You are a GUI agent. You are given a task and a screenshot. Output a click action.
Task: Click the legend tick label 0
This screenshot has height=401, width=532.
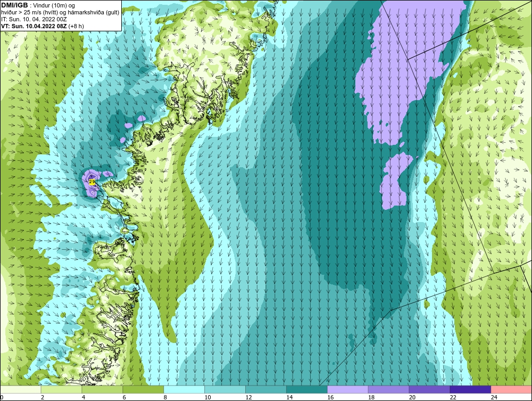(2, 397)
